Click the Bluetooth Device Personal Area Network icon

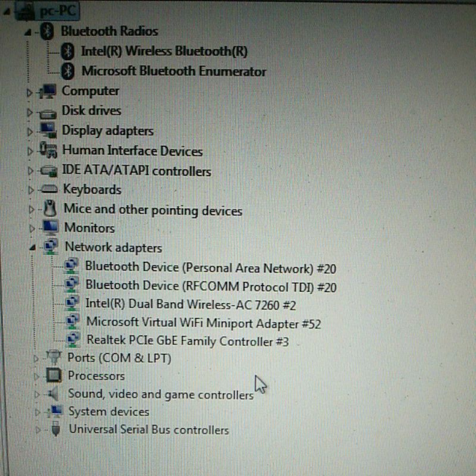point(71,266)
